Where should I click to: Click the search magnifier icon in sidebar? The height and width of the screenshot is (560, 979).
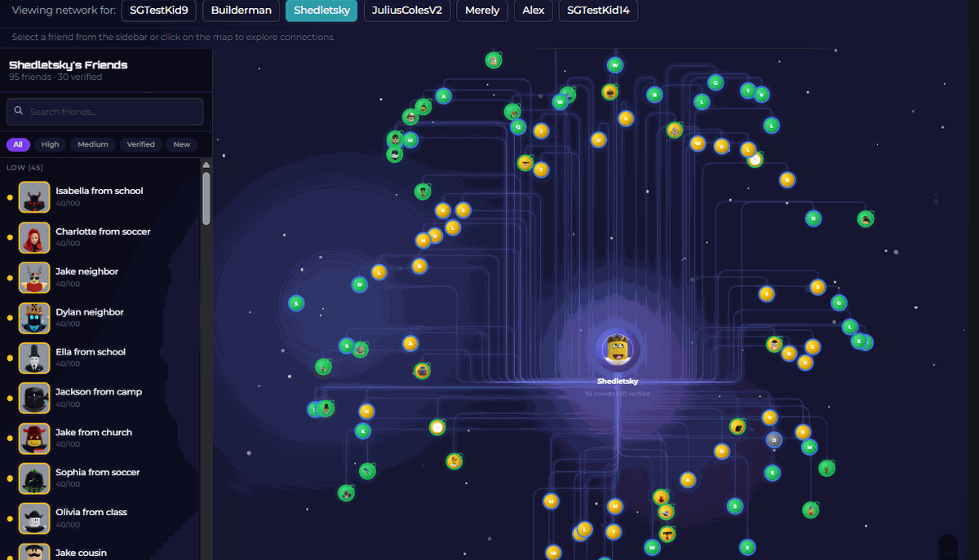click(x=18, y=112)
